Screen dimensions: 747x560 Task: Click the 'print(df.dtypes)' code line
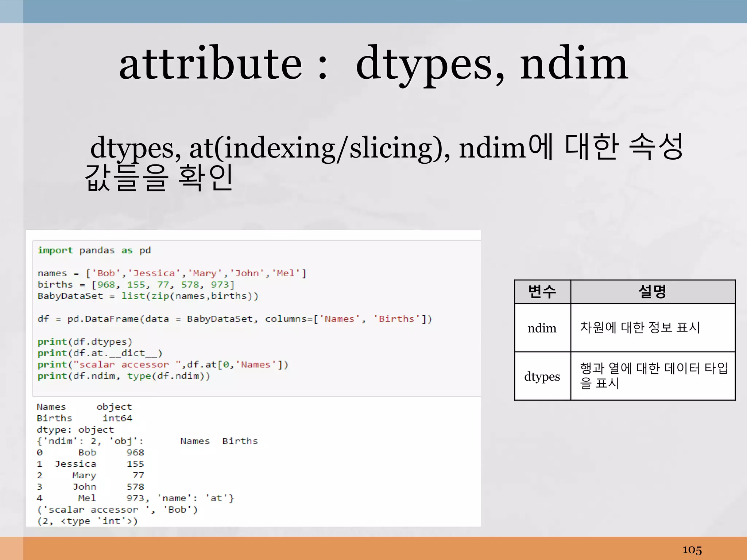pyautogui.click(x=85, y=342)
